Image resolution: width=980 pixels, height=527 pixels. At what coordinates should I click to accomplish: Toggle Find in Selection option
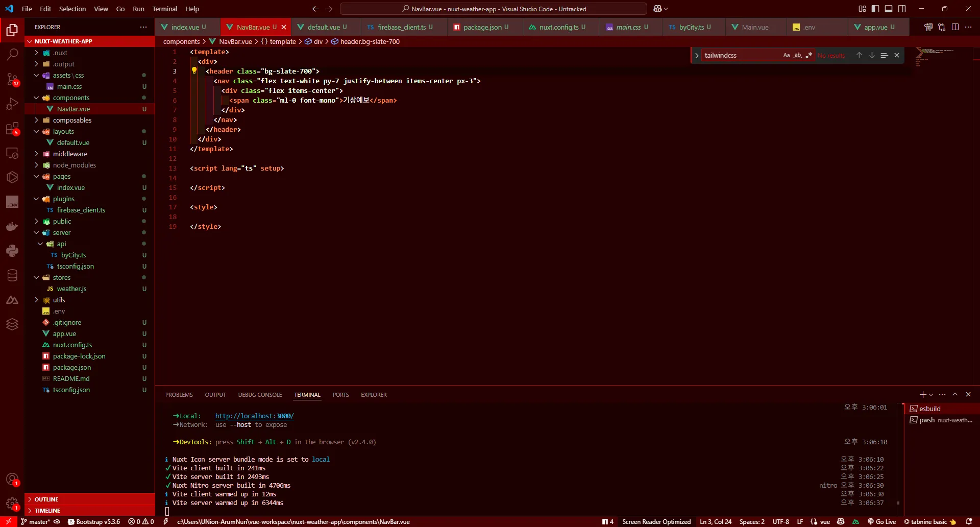tap(884, 55)
